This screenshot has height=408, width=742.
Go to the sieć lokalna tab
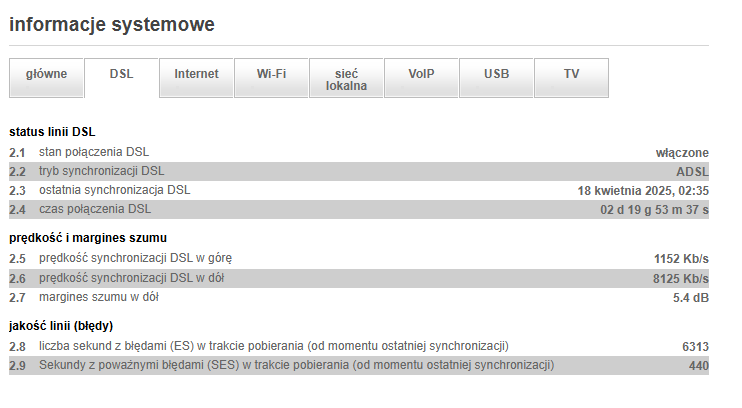point(346,79)
